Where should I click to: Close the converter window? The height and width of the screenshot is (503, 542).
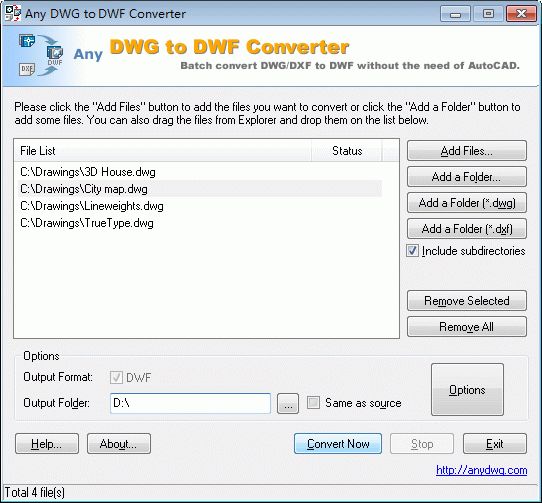(521, 14)
